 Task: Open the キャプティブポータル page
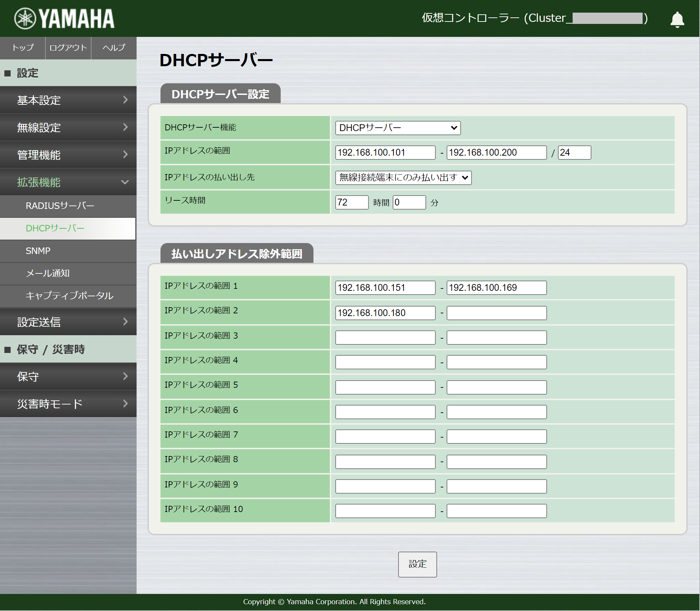click(69, 296)
